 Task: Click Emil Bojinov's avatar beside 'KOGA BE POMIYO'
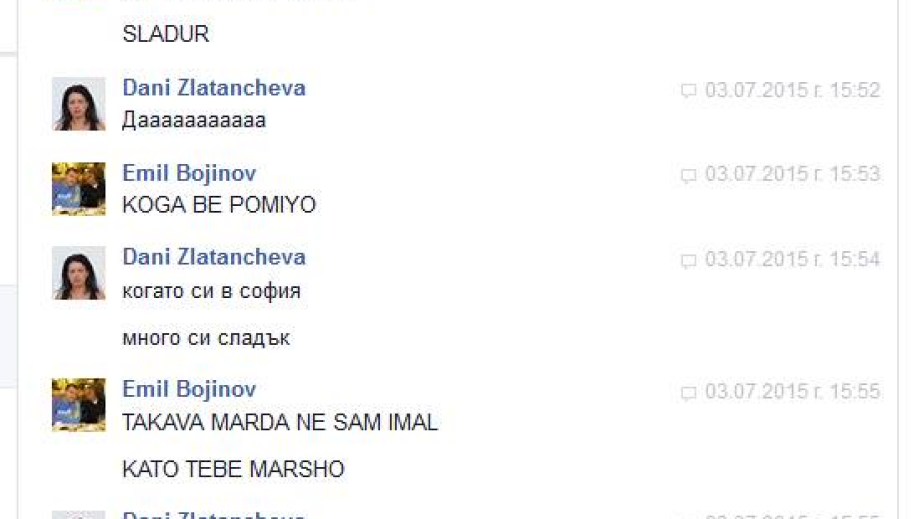coord(79,189)
